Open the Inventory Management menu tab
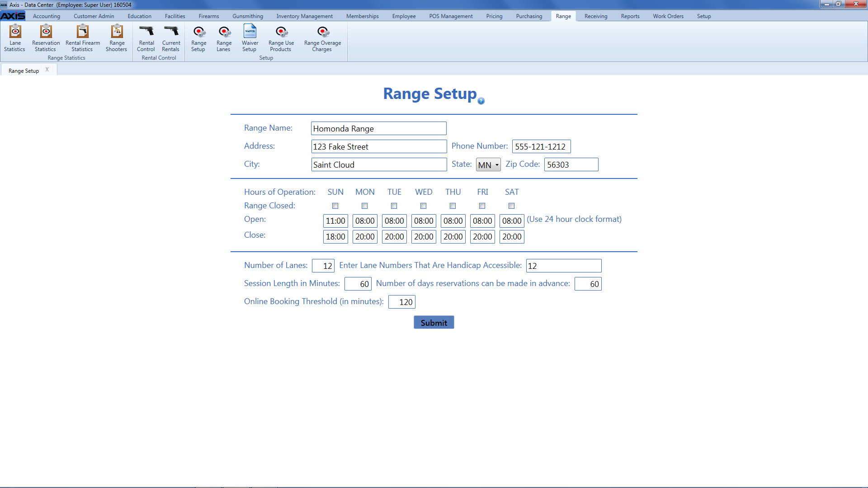This screenshot has width=868, height=488. [305, 16]
